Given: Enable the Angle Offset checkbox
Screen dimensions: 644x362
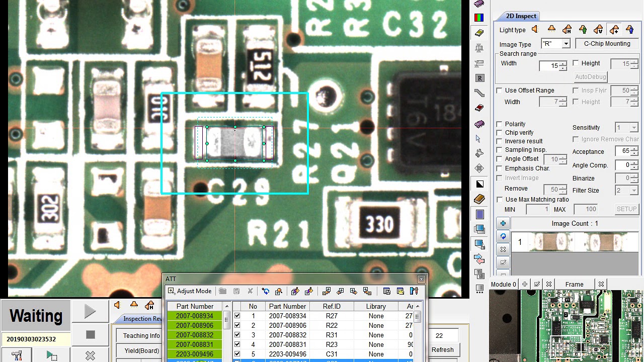Looking at the screenshot, I should click(x=499, y=159).
